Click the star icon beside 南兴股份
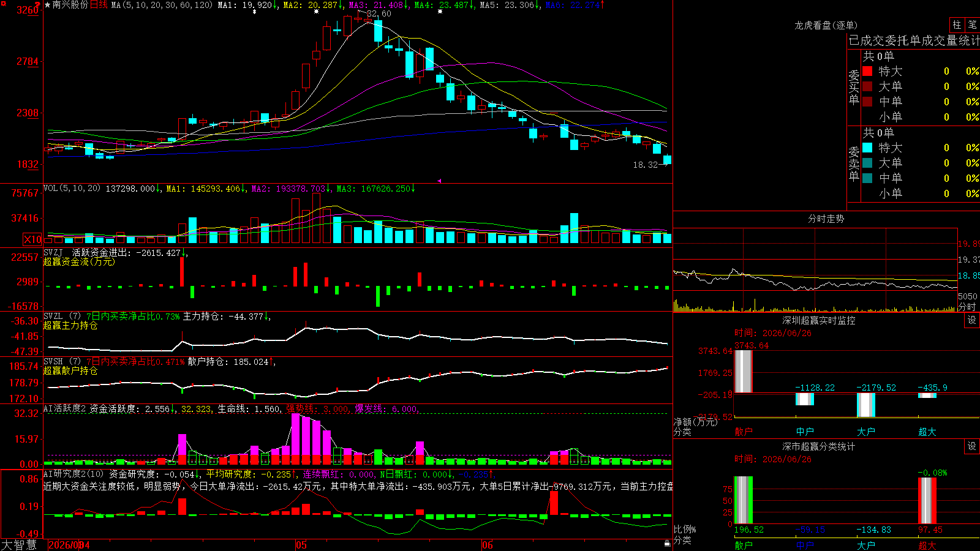Viewport: 980px width, 551px height. 48,5
